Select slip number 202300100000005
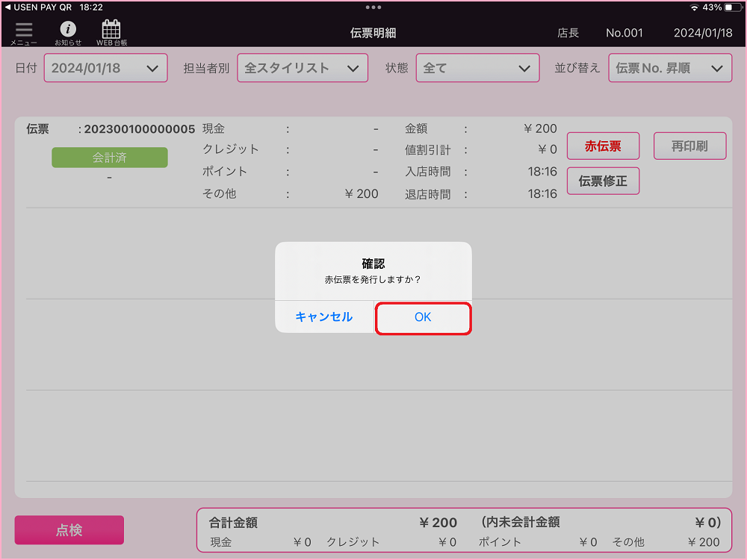 pos(139,129)
